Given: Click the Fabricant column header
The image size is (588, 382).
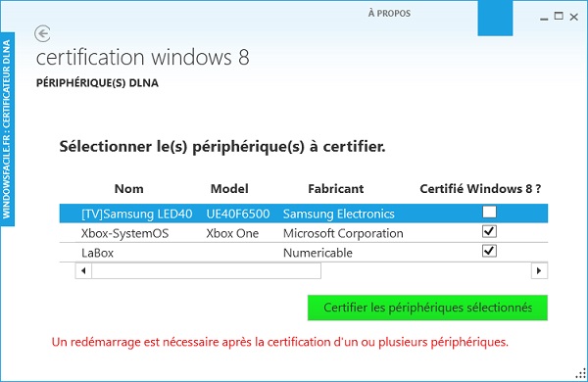Looking at the screenshot, I should point(335,189).
